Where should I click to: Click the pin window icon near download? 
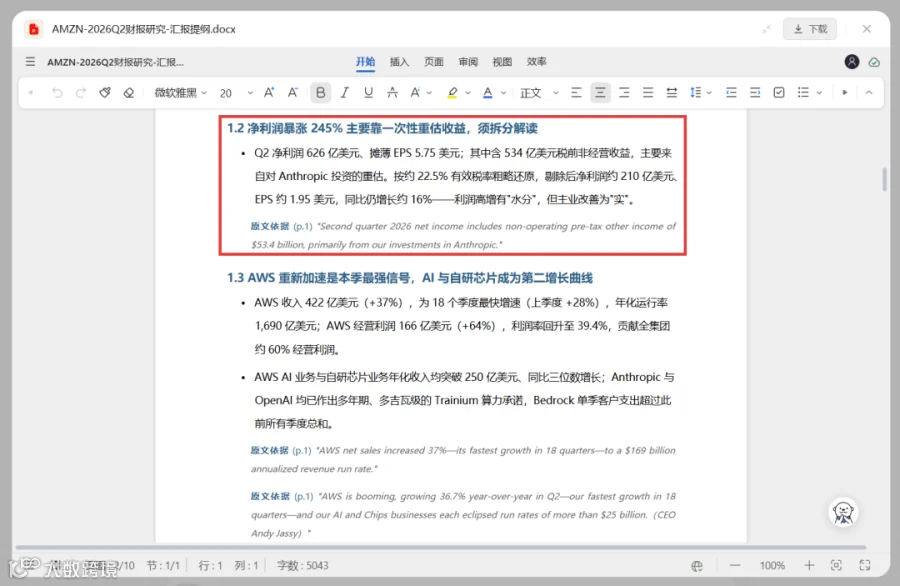coord(766,29)
